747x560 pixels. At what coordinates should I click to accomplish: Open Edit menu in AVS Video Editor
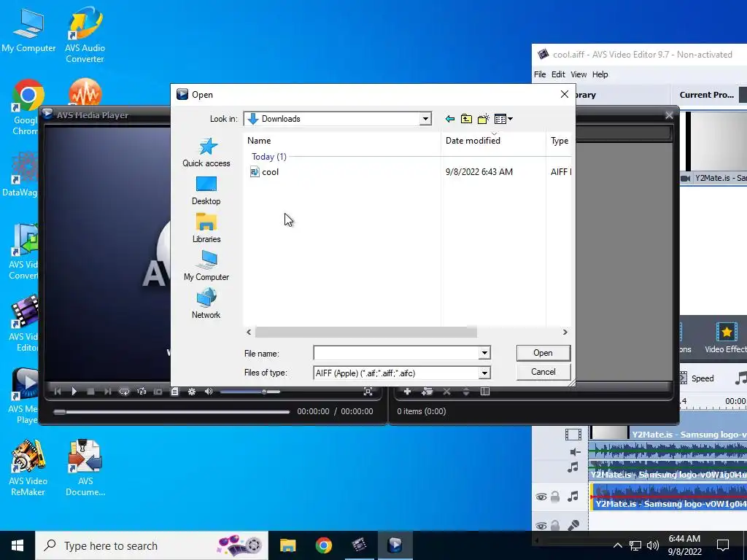tap(558, 74)
